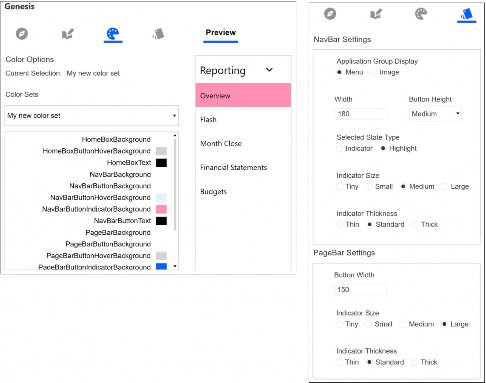Image resolution: width=486 pixels, height=383 pixels.
Task: Click the HomeBoxBackground row label
Action: click(x=116, y=139)
